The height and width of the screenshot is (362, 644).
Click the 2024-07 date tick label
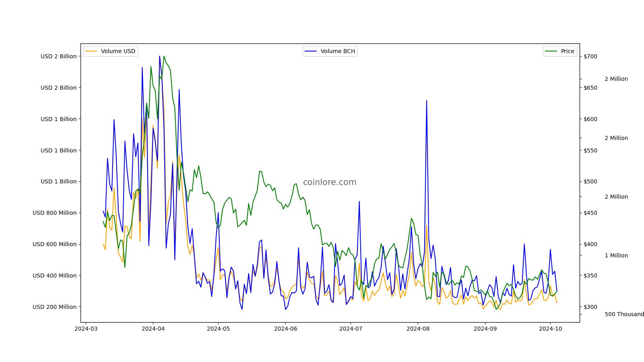click(351, 328)
